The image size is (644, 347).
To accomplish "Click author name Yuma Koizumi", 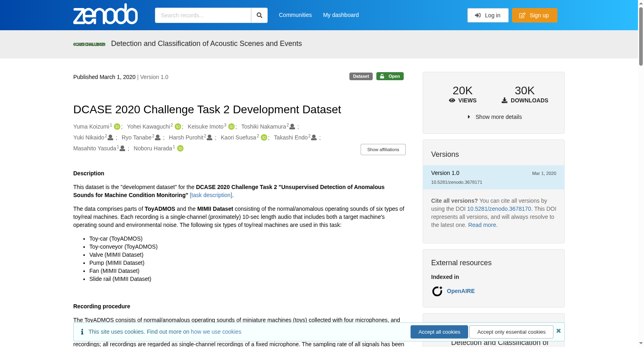I will pos(91,127).
